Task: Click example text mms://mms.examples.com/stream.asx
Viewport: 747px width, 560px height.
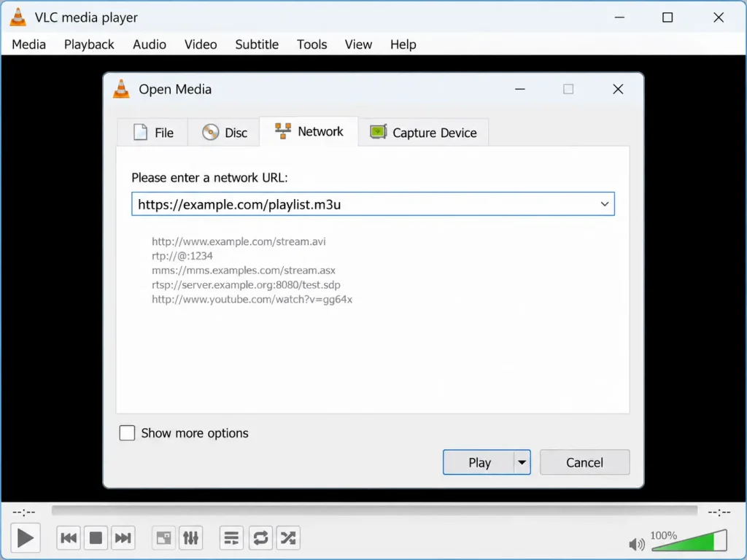Action: (x=244, y=271)
